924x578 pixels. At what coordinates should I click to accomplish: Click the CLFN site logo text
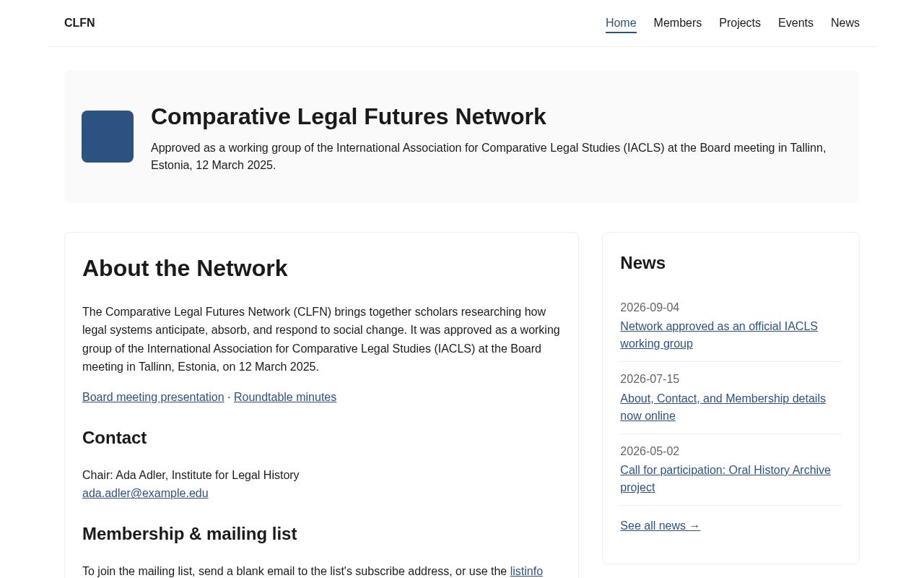(x=79, y=23)
